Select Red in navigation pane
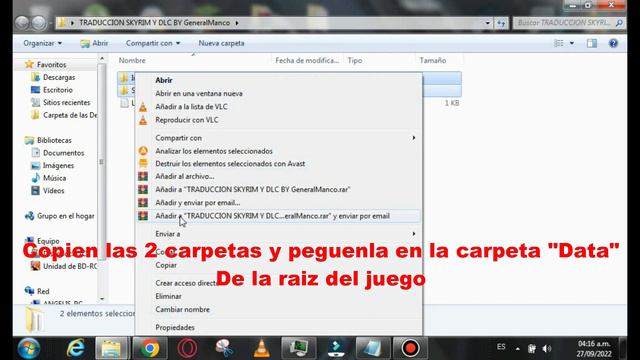Screen dimensions: 640x360 coord(43,291)
